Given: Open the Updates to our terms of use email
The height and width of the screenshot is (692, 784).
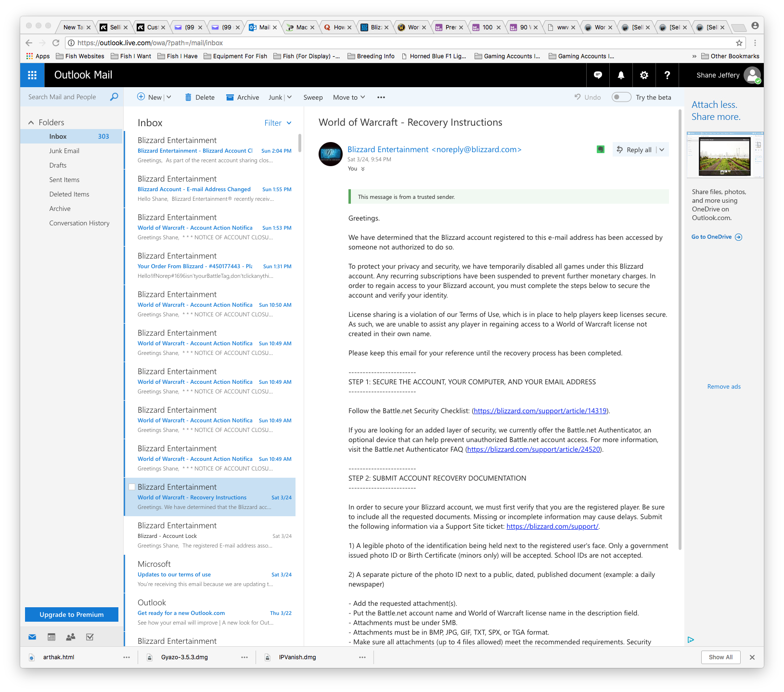Looking at the screenshot, I should [x=210, y=574].
